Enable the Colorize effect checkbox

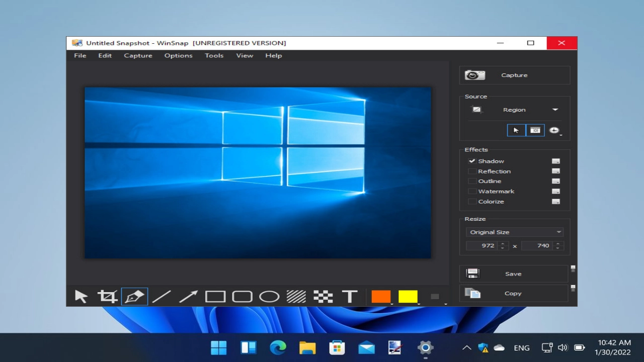(x=472, y=202)
